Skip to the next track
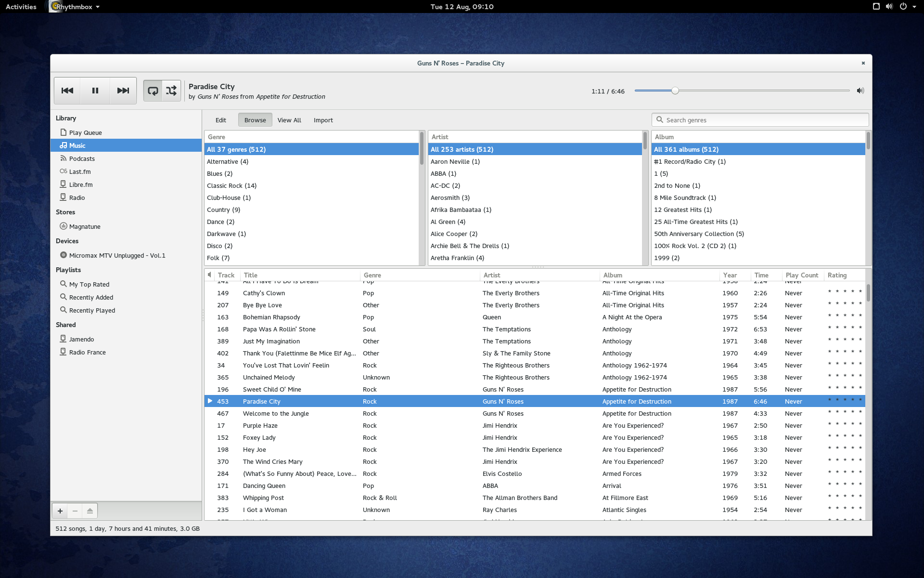Screen dimensions: 924x578 click(123, 91)
